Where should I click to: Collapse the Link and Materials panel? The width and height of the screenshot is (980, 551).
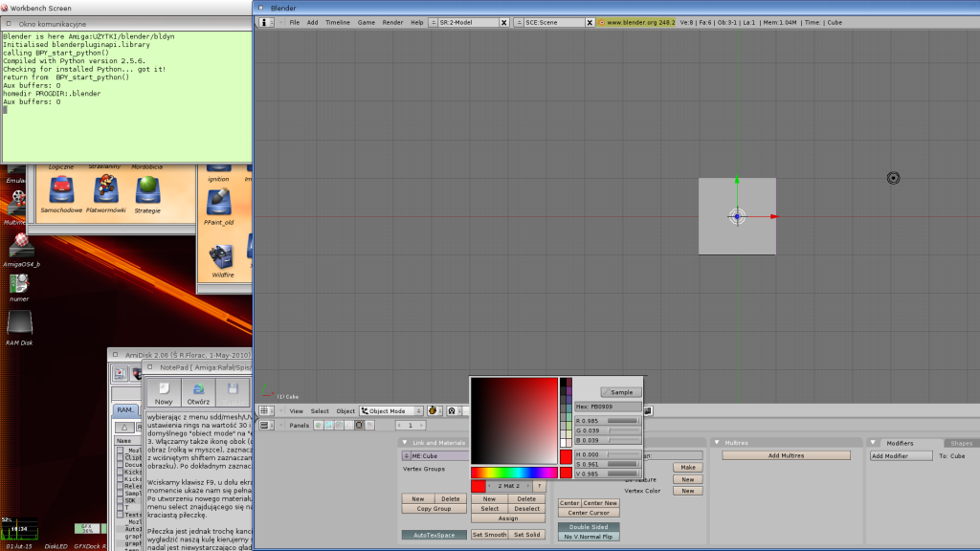tap(405, 442)
